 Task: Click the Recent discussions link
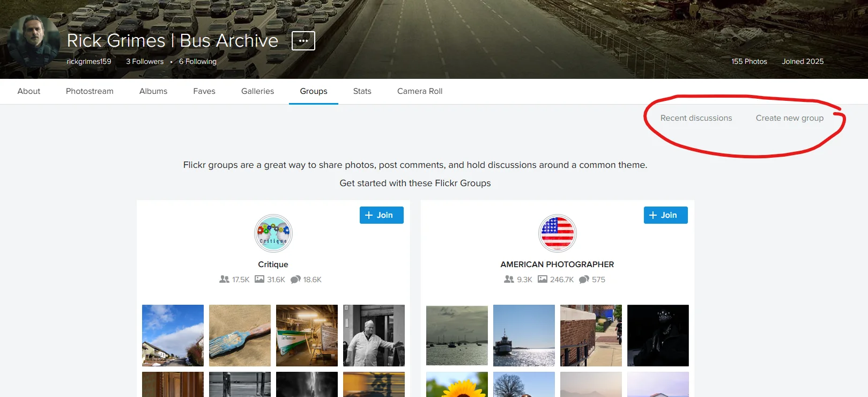click(x=696, y=118)
